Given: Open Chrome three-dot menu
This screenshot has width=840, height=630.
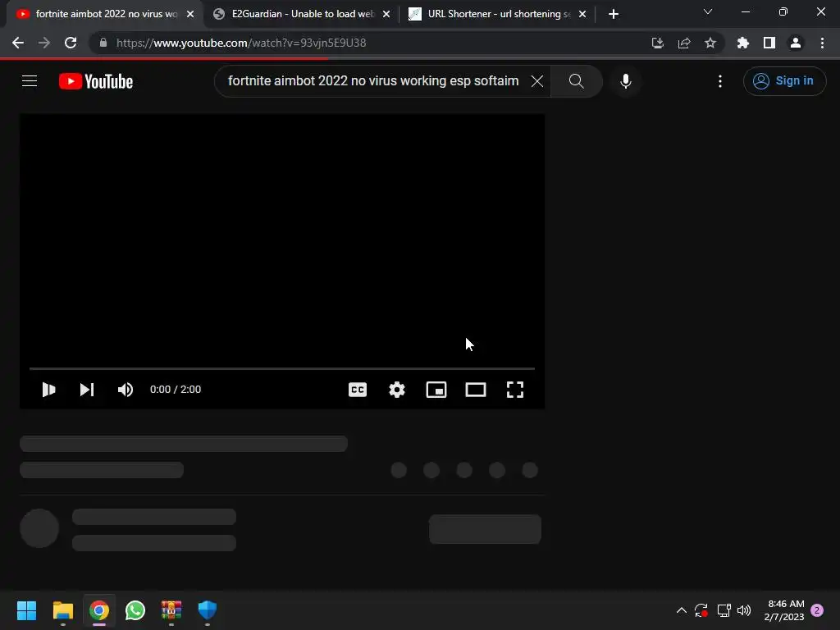Looking at the screenshot, I should pyautogui.click(x=822, y=43).
